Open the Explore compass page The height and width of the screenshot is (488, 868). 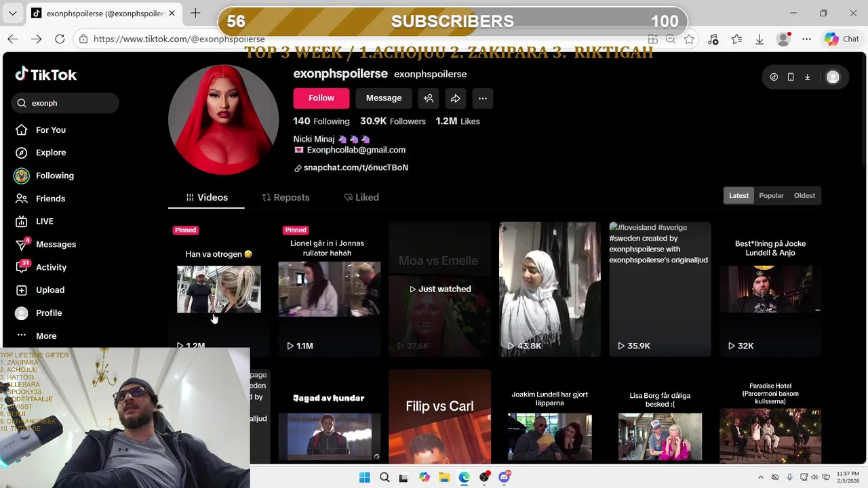[x=41, y=153]
